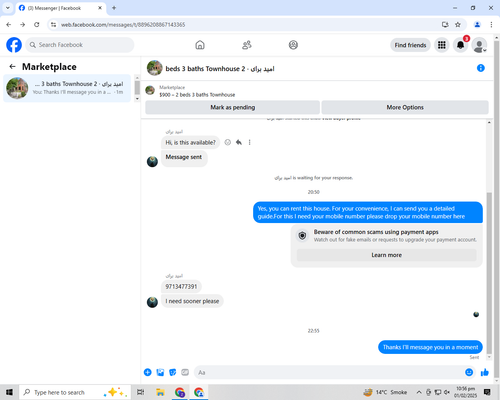This screenshot has height=400, width=500.
Task: Click the browser address bar URL
Action: point(123,25)
